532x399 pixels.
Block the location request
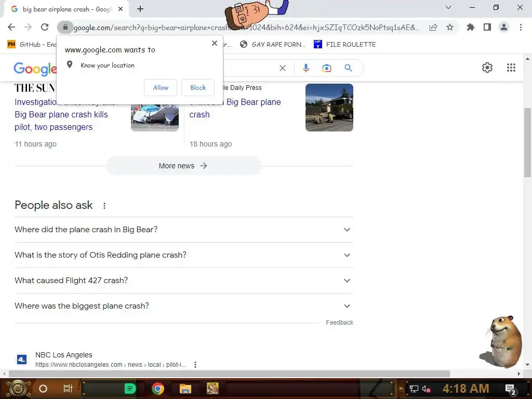pos(198,87)
